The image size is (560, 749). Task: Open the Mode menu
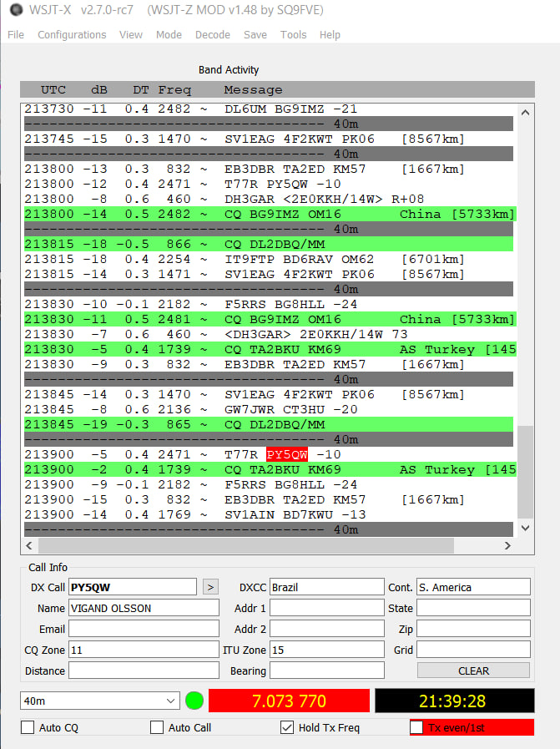[x=169, y=35]
